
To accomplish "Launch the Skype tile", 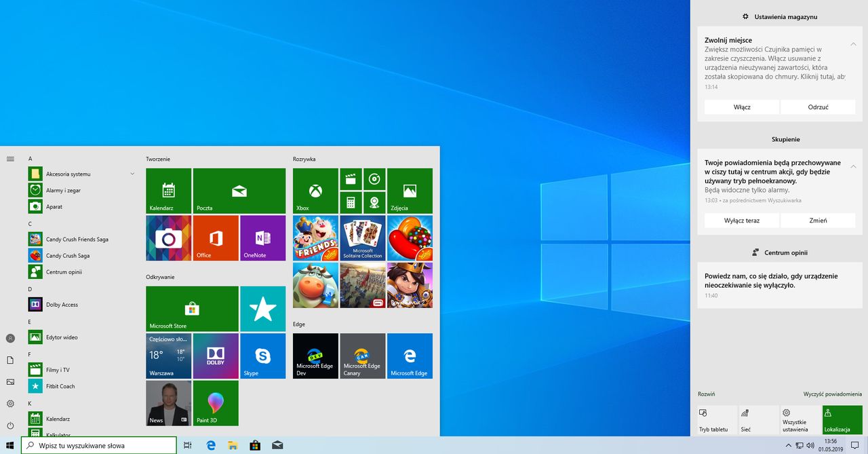I will pyautogui.click(x=262, y=356).
